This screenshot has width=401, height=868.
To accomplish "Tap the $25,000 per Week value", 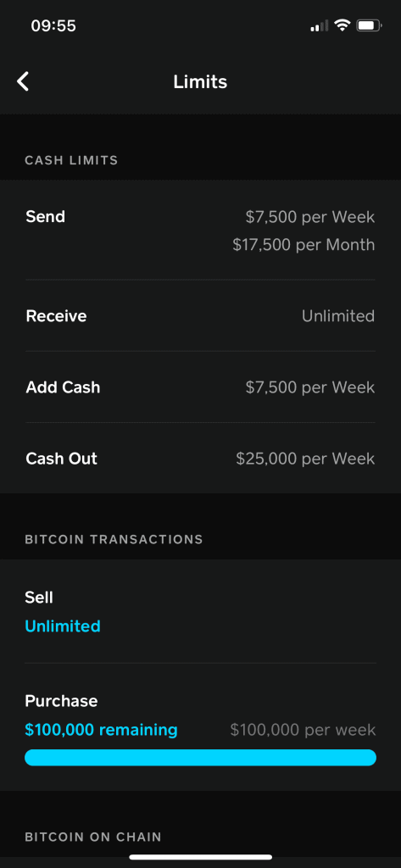I will pyautogui.click(x=306, y=459).
